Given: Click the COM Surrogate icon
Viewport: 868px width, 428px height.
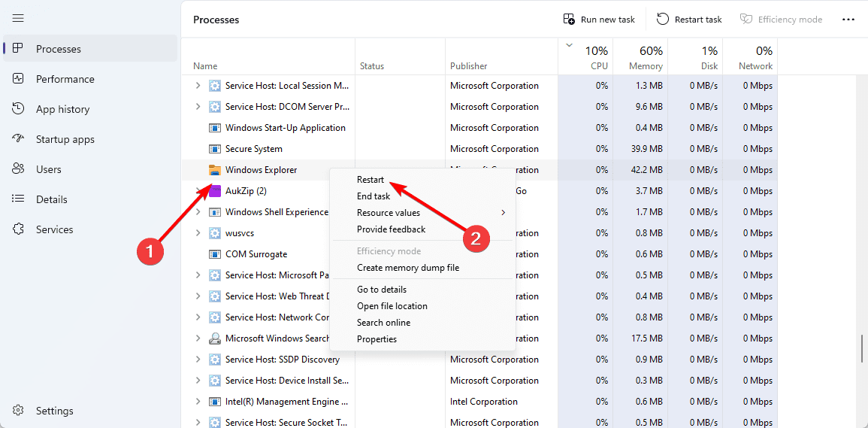Looking at the screenshot, I should pyautogui.click(x=214, y=254).
